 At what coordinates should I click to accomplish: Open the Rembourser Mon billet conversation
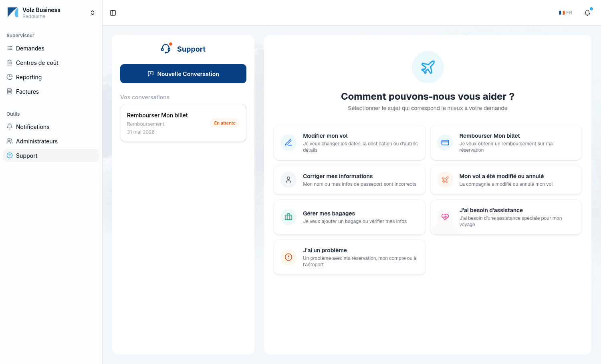[183, 123]
